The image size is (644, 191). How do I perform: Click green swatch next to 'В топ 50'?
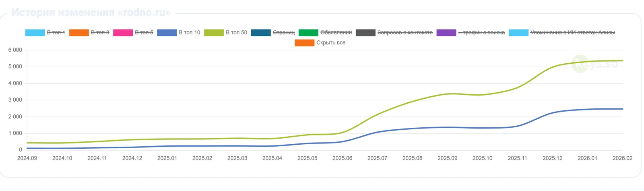coord(214,33)
